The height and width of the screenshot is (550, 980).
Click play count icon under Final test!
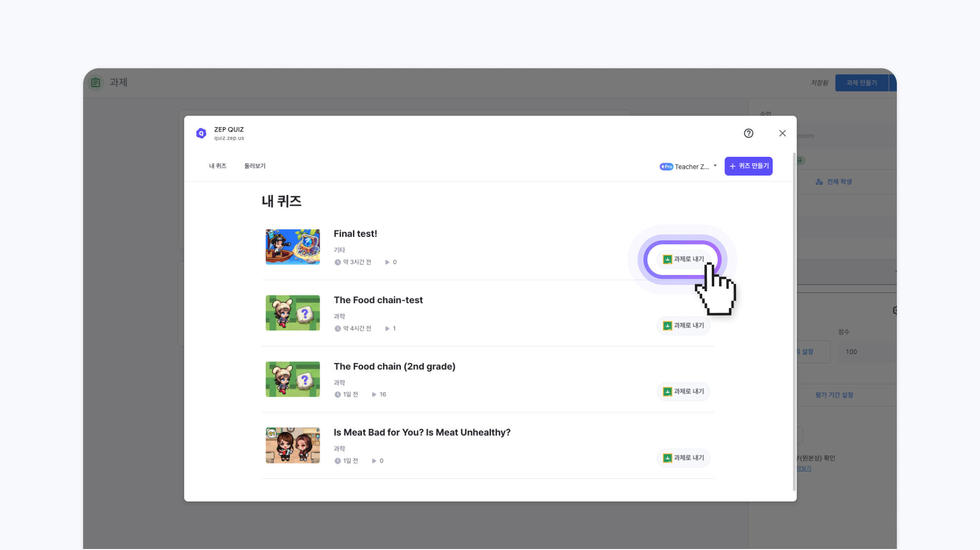pos(387,262)
